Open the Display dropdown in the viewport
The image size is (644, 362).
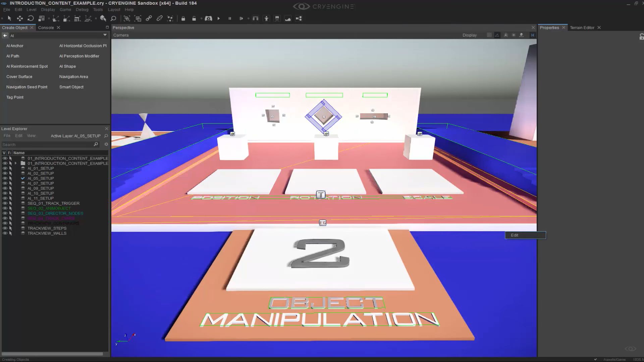470,35
